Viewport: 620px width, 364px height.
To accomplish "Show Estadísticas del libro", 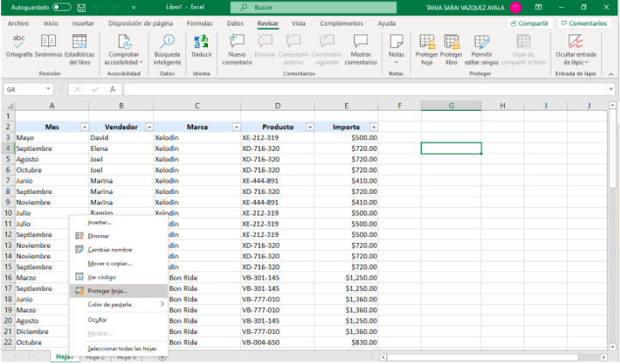I will pyautogui.click(x=80, y=50).
